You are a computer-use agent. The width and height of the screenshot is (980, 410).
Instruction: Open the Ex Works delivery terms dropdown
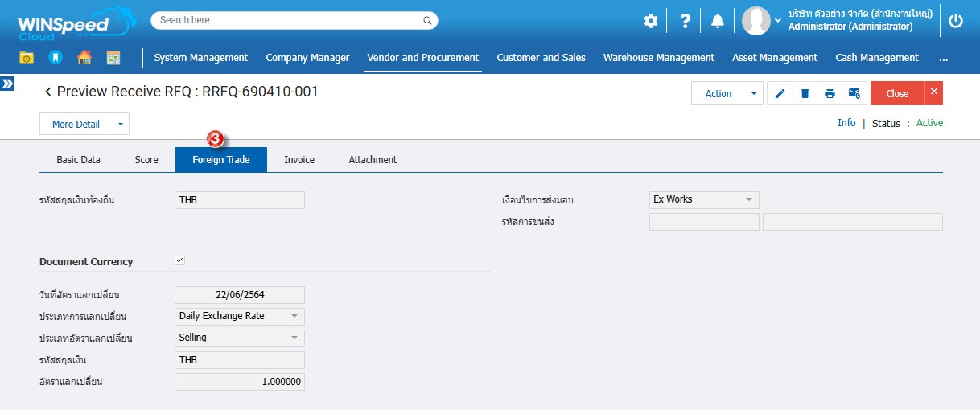coord(703,199)
